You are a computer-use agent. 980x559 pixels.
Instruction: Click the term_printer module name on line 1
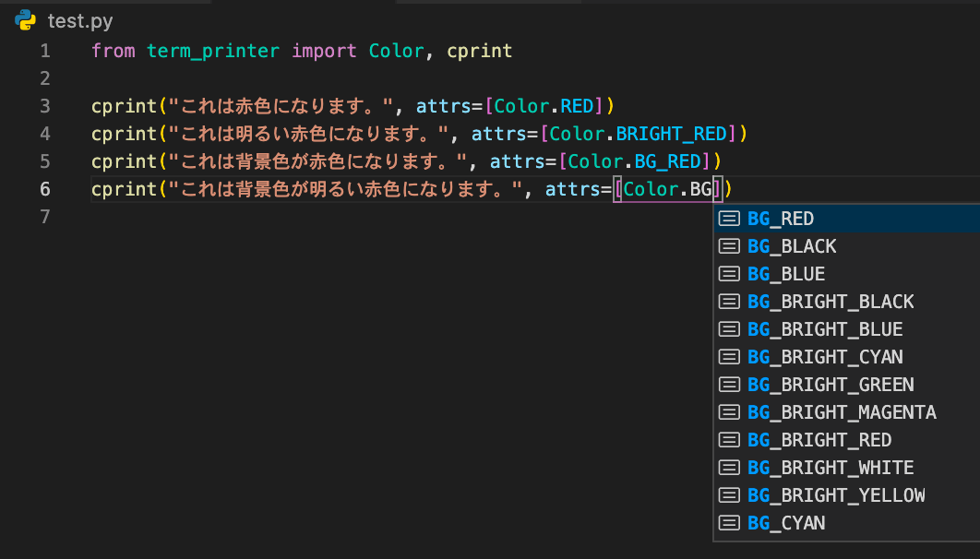point(213,52)
